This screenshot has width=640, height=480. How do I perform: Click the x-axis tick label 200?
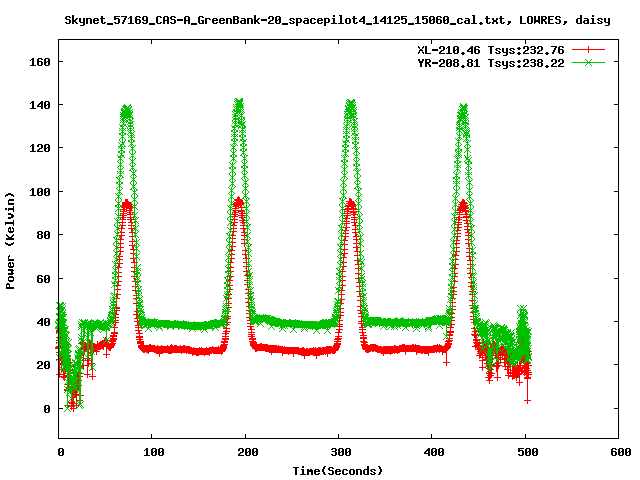click(248, 452)
